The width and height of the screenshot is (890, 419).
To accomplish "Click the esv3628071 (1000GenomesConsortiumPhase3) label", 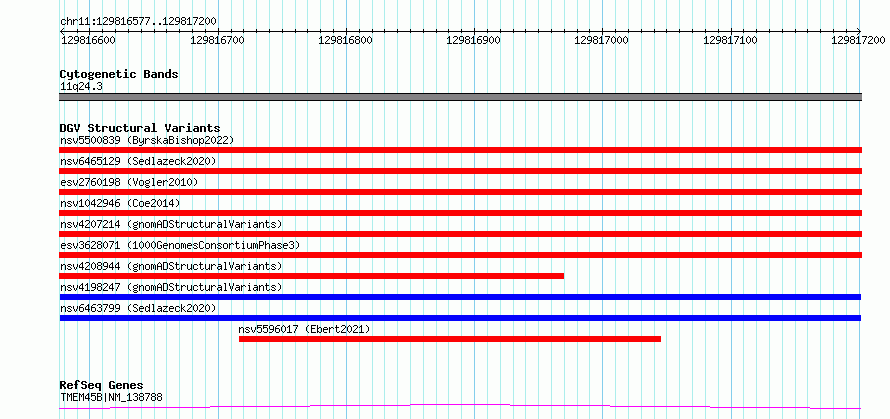I will [x=180, y=245].
